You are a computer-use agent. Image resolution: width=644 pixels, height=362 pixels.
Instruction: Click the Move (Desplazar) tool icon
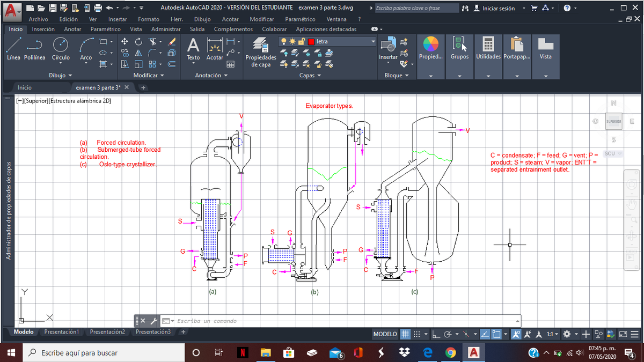[x=125, y=41]
